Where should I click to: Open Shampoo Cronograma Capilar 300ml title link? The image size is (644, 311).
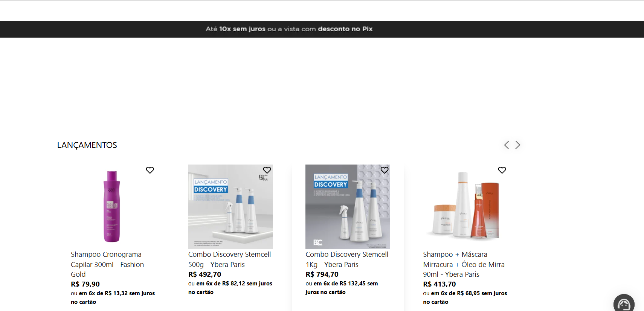click(x=107, y=264)
